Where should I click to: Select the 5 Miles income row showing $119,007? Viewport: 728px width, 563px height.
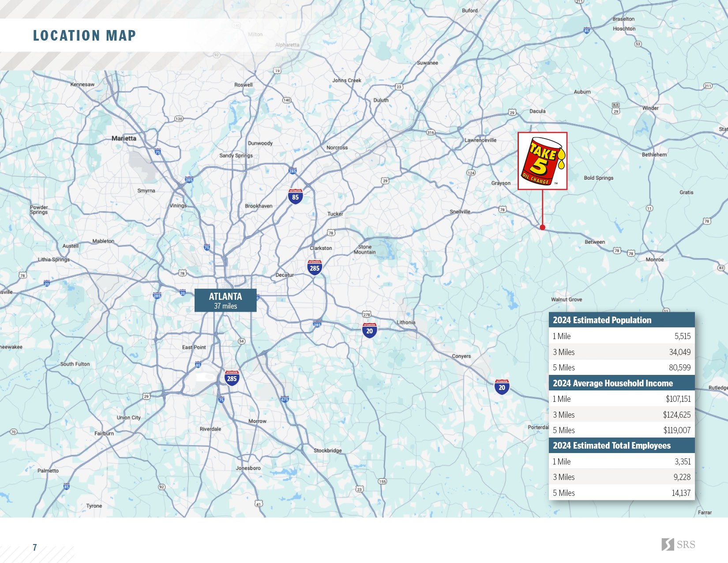[621, 430]
